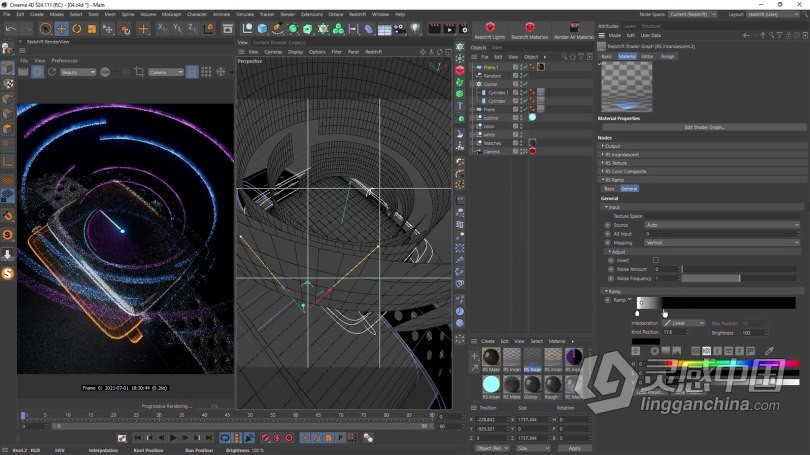This screenshot has height=455, width=810.
Task: Toggle enable checkmark for Cylinder.1
Action: click(525, 92)
